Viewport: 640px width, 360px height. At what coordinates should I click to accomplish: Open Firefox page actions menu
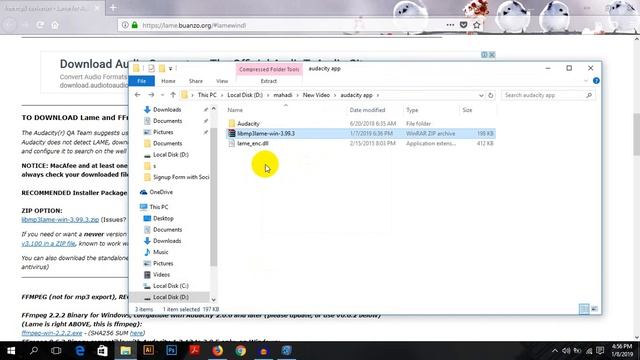pyautogui.click(x=450, y=25)
